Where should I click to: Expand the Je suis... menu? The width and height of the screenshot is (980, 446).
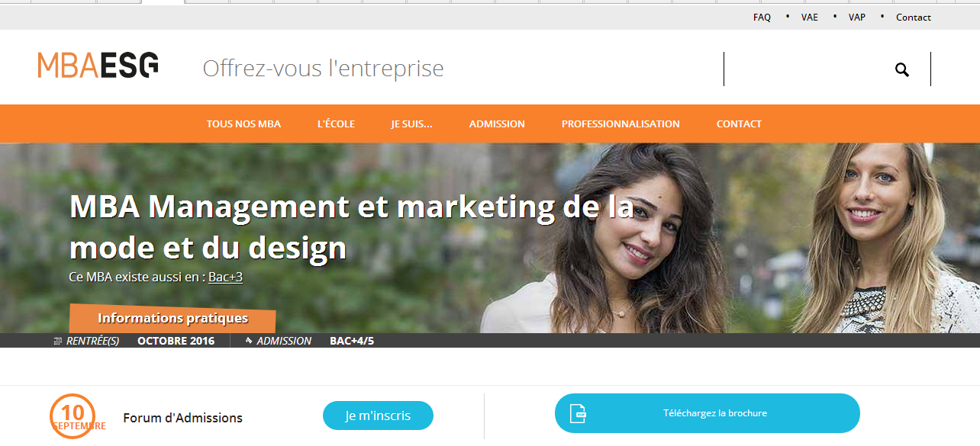pyautogui.click(x=411, y=124)
